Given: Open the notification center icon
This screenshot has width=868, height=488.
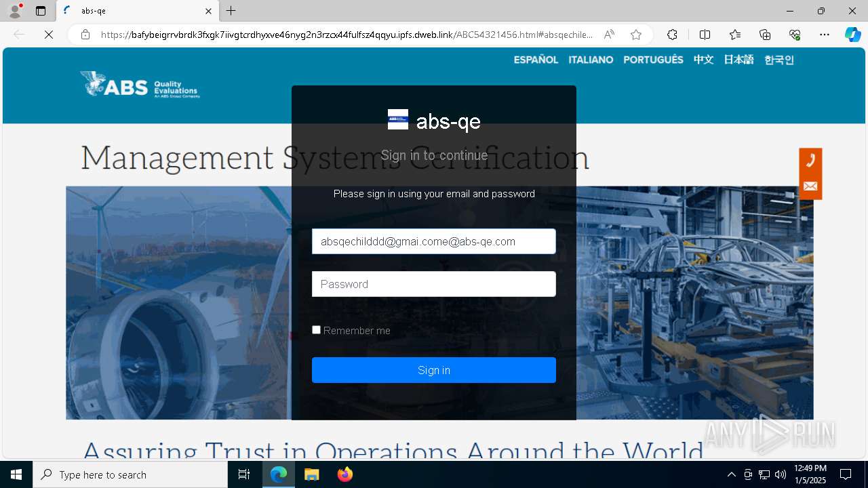Looking at the screenshot, I should click(x=846, y=474).
